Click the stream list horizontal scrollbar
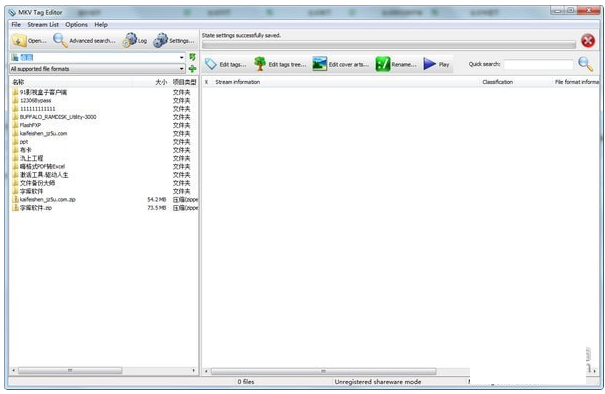The width and height of the screenshot is (605, 394). 323,371
